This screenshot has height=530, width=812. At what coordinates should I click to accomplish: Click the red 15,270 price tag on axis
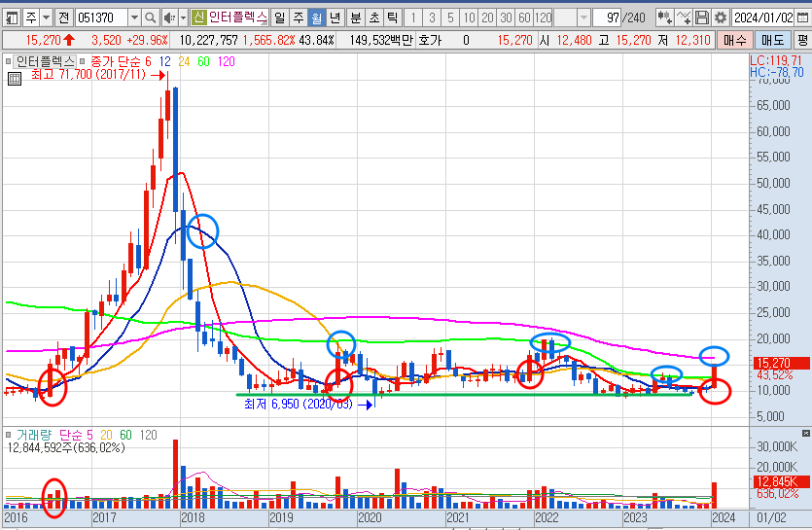(x=781, y=363)
